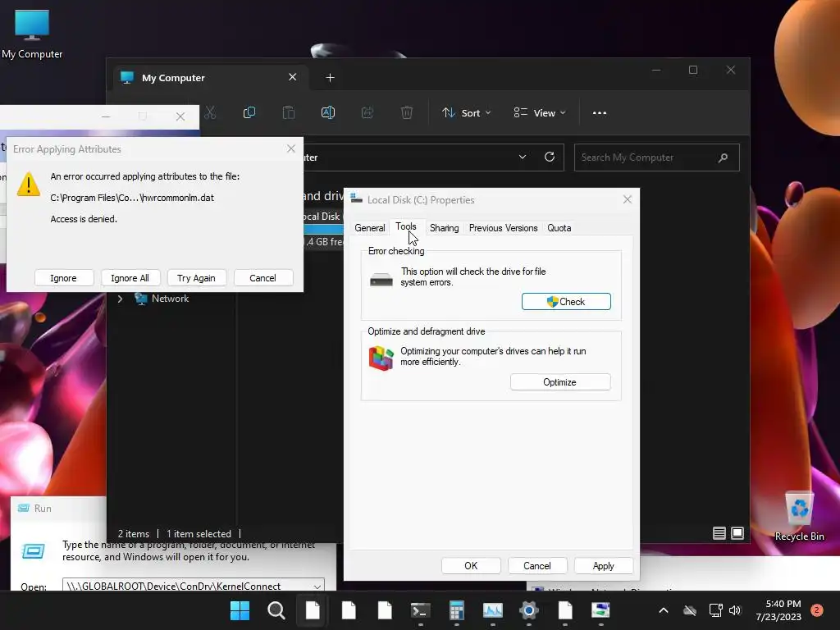Image resolution: width=840 pixels, height=630 pixels.
Task: Open the performance monitor app in taskbar
Action: (x=492, y=610)
